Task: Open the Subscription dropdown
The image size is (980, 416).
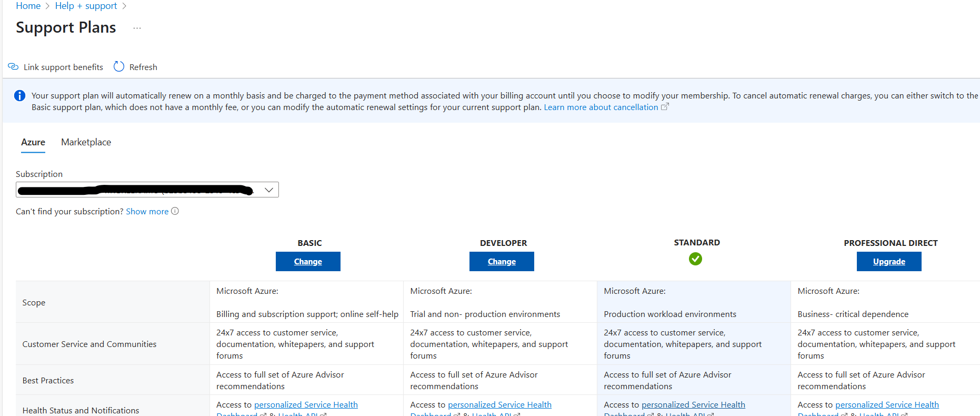Action: (147, 190)
